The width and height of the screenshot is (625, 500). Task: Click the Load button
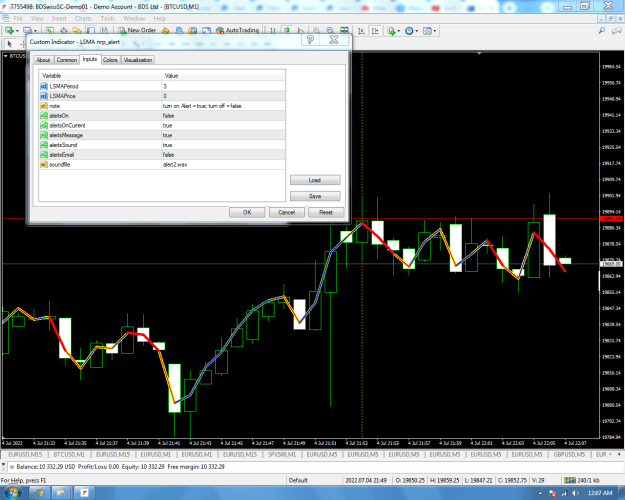click(315, 180)
